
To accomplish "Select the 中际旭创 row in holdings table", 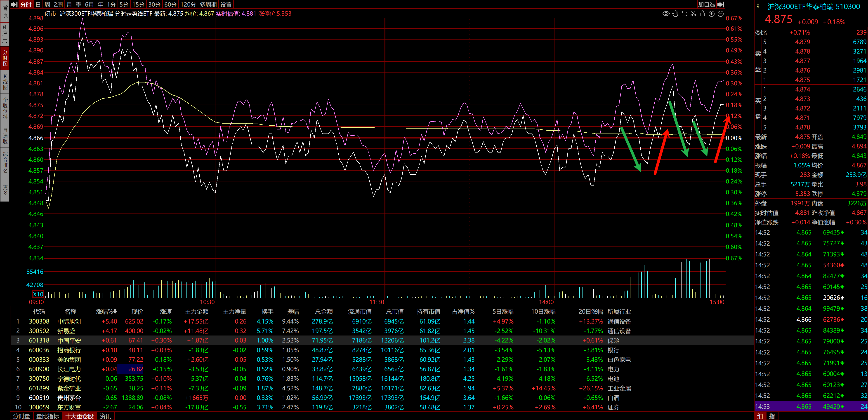I will (69, 321).
